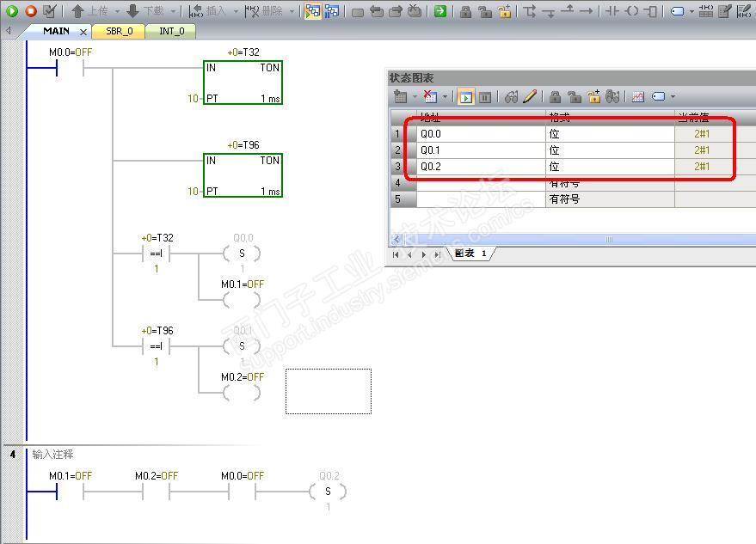
Task: Switch to the SBR_0 tab
Action: coord(119,31)
